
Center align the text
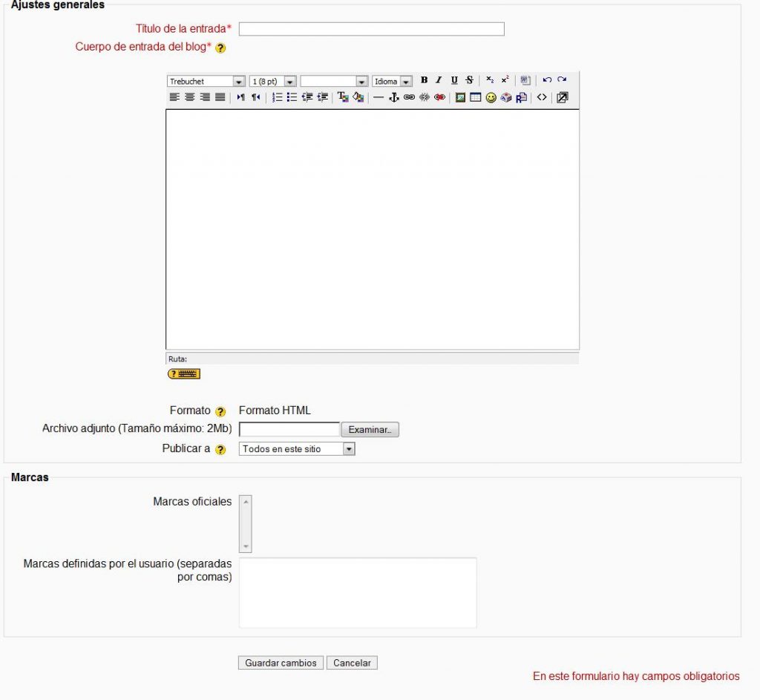tap(189, 97)
